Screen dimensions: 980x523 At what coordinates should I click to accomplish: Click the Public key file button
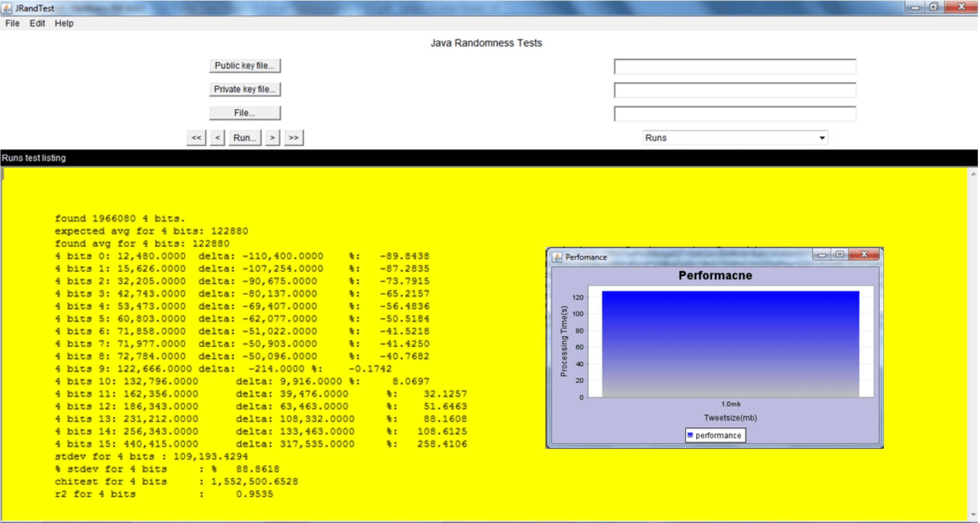245,66
